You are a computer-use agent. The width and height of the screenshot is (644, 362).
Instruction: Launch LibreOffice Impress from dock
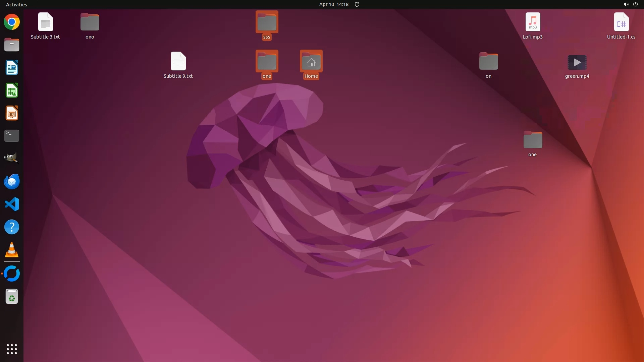(12, 113)
